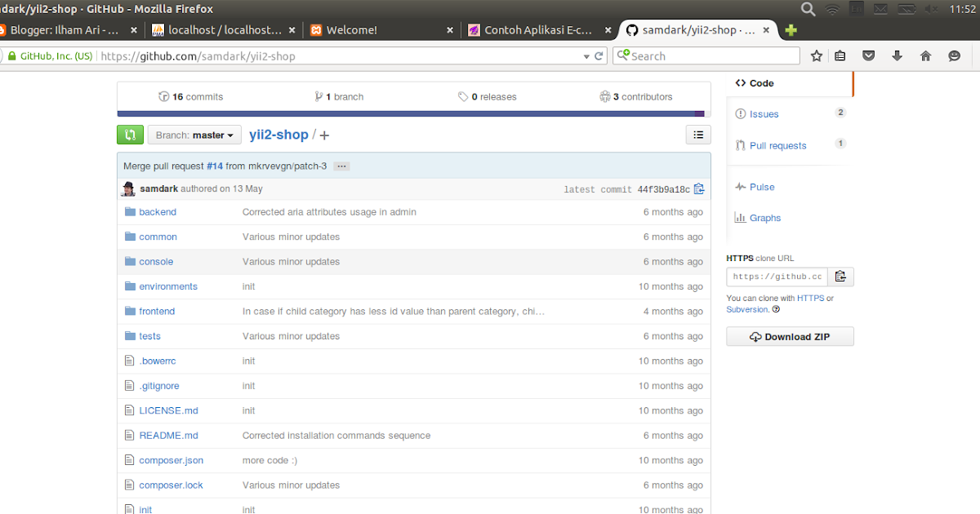Open the .bowerrc file
Viewport: 980px width, 514px height.
point(157,361)
